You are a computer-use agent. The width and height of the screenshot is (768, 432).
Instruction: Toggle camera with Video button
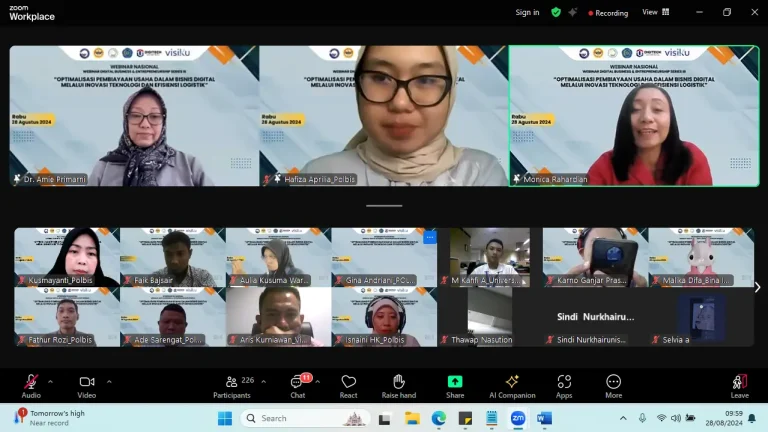tap(87, 386)
